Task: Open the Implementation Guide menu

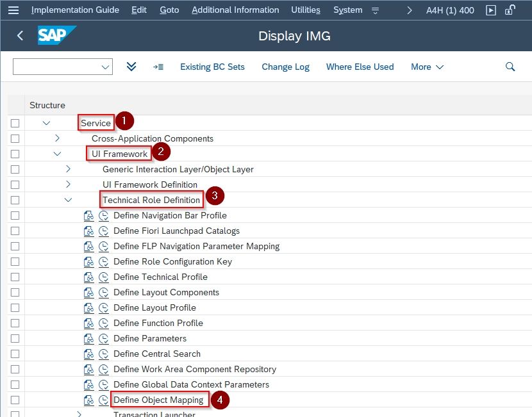Action: (x=75, y=10)
